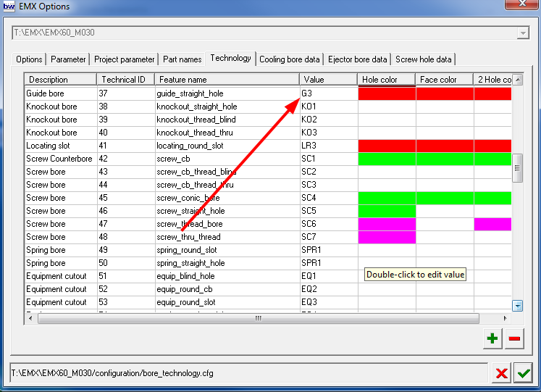Click the horizontal scrollbar right arrow
Image resolution: width=541 pixels, height=392 pixels.
[x=505, y=318]
